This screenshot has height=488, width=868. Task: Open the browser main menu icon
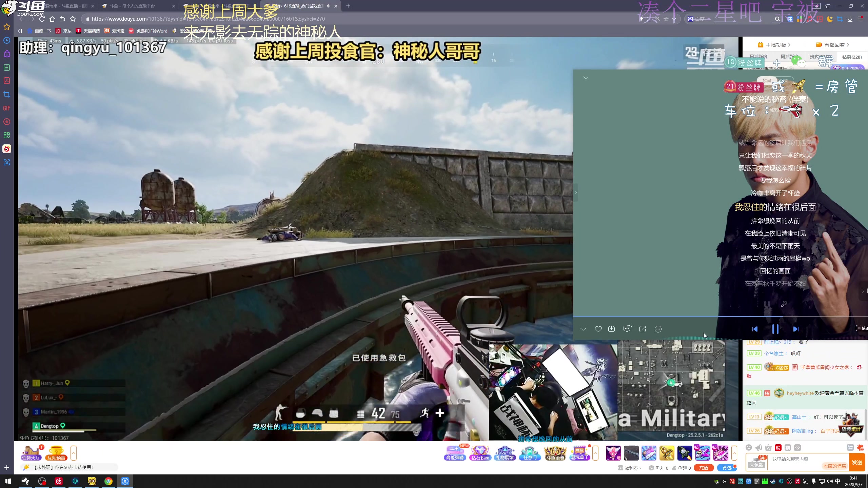tap(860, 19)
